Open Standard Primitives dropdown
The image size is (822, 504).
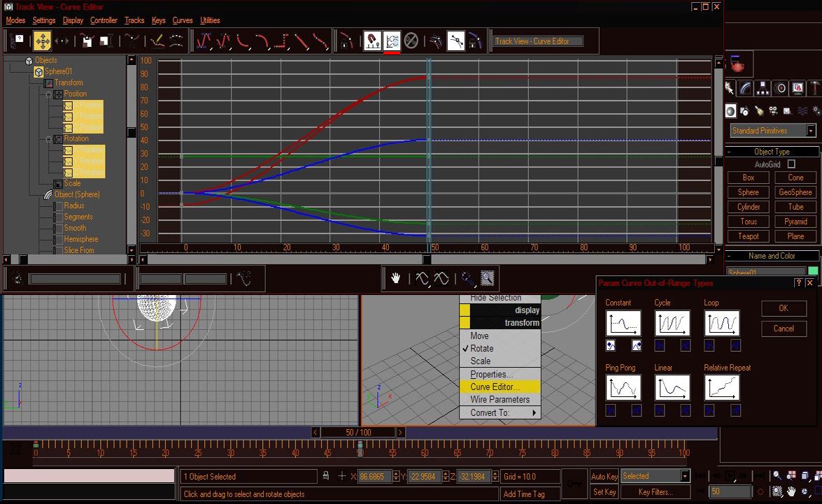click(x=773, y=131)
